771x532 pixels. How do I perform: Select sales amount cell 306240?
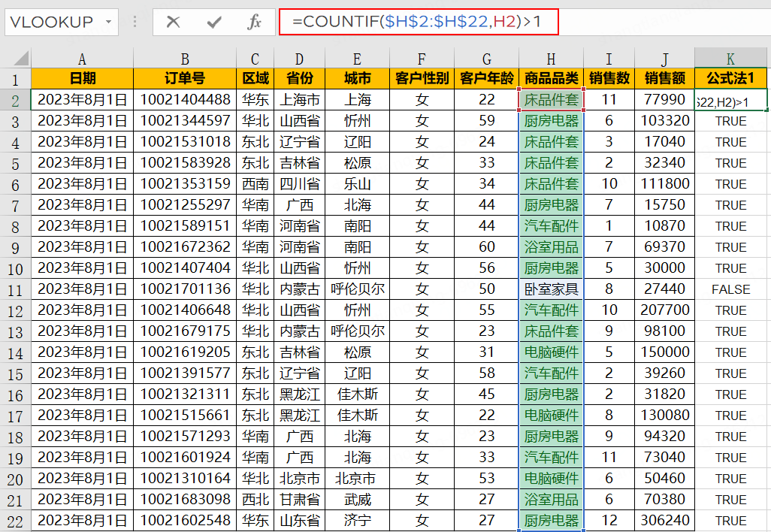click(x=664, y=521)
